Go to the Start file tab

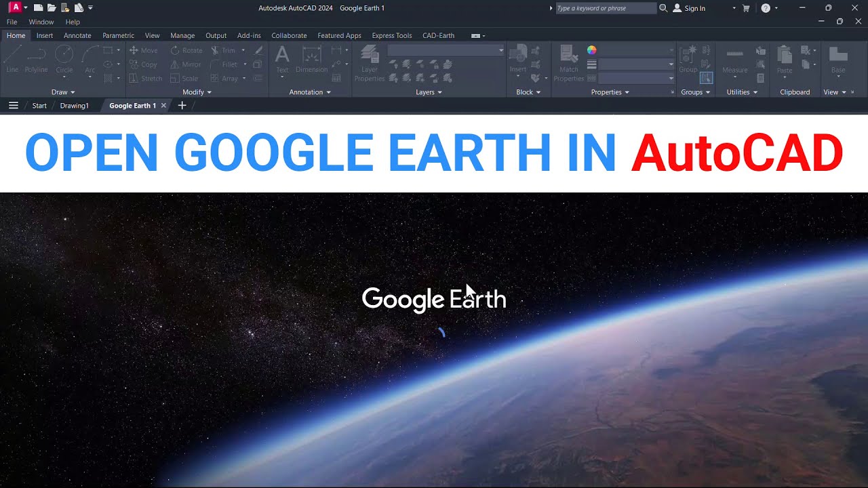pos(39,106)
